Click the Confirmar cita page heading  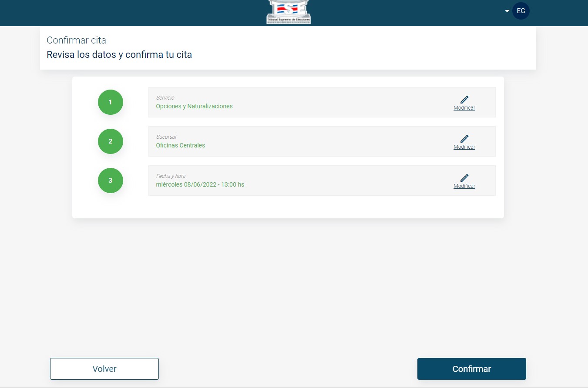point(76,40)
